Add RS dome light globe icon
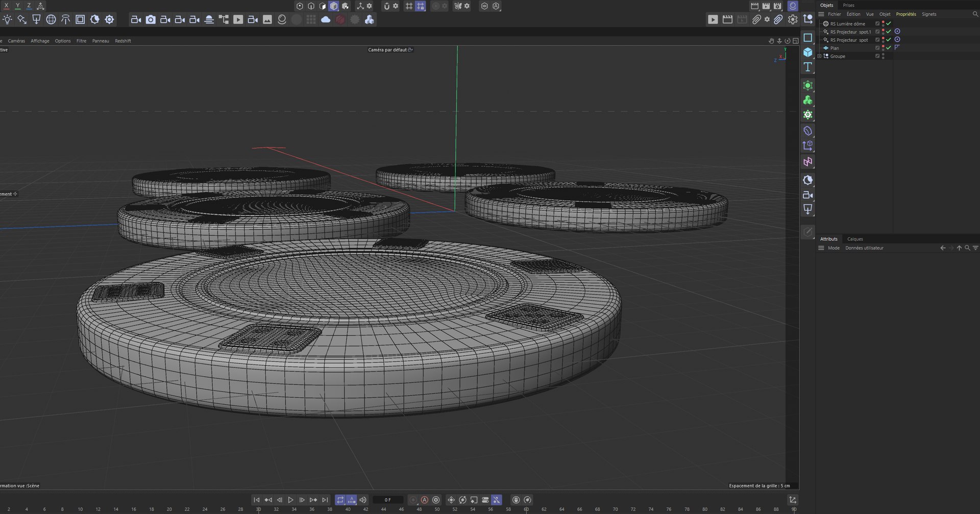This screenshot has height=514, width=980. click(x=51, y=19)
